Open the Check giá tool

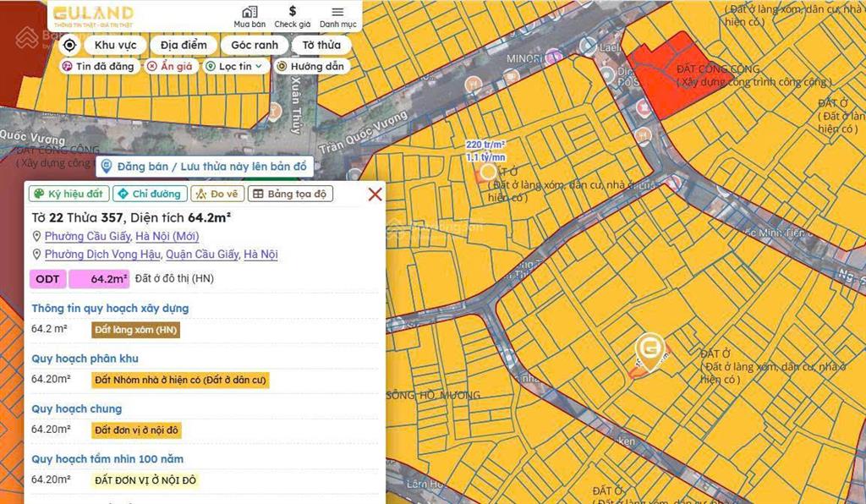(x=292, y=17)
